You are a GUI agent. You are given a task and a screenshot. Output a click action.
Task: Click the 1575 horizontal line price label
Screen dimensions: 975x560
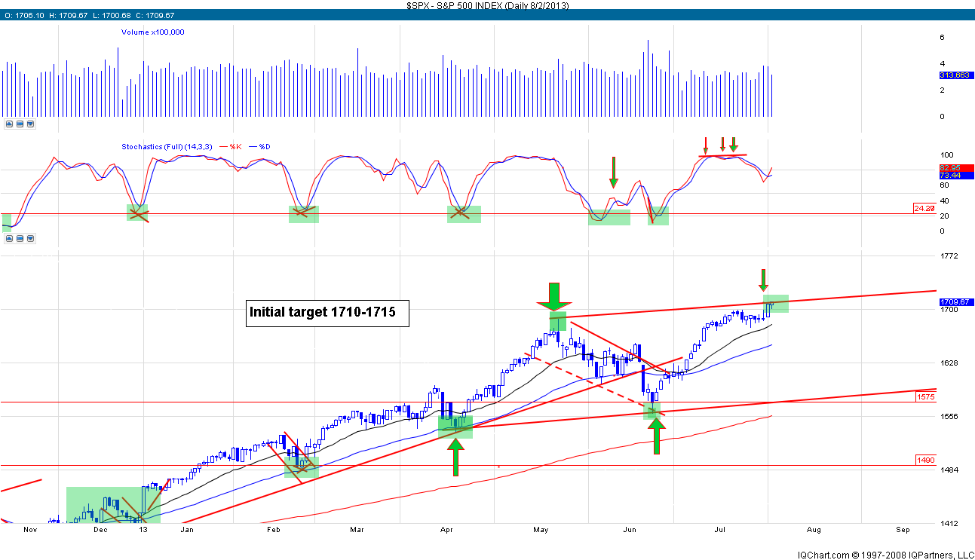926,396
